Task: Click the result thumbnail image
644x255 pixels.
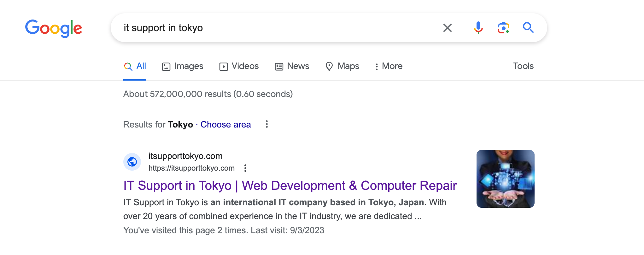Action: (x=505, y=179)
